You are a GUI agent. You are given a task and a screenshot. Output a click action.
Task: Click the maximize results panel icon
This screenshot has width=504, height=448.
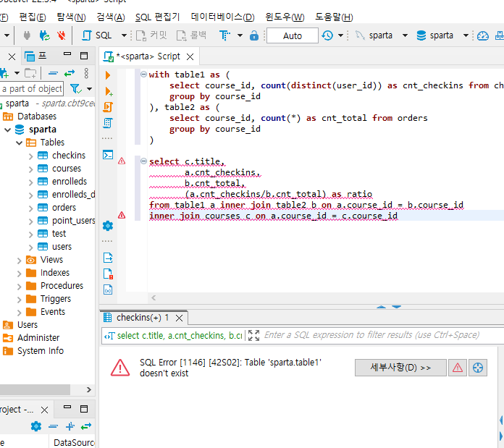tap(253, 335)
